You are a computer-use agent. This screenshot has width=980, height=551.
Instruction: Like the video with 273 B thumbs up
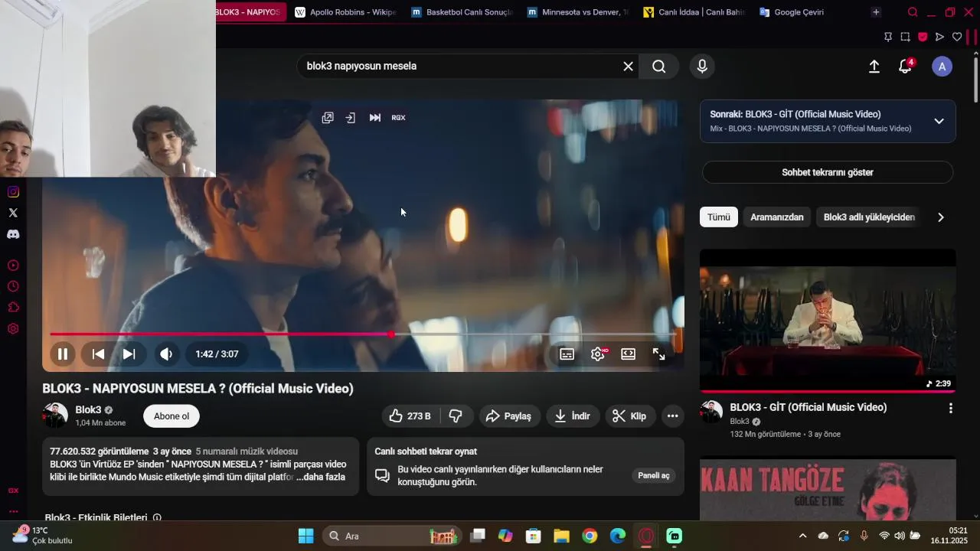point(410,416)
